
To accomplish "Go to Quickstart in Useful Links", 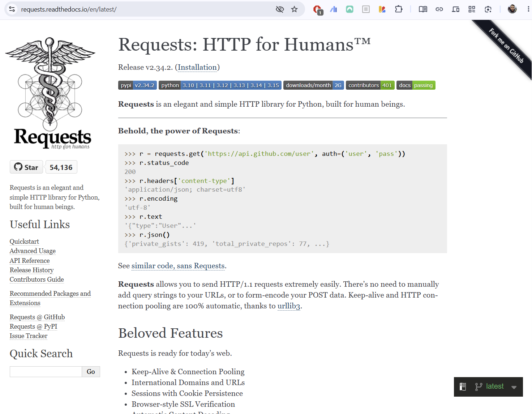I will coord(24,242).
